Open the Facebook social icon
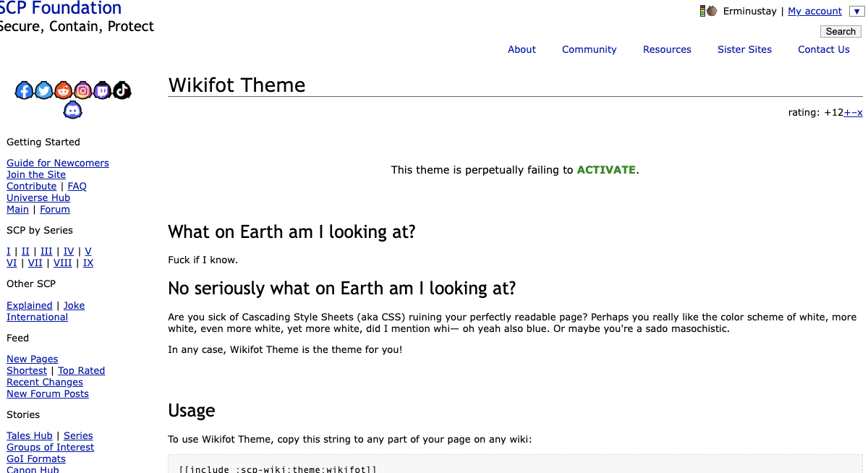 (x=25, y=90)
